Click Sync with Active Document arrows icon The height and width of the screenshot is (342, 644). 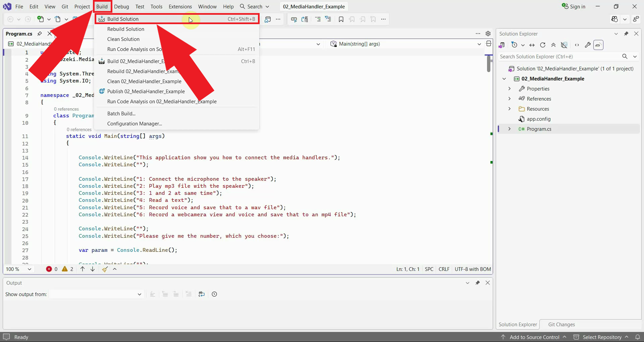tap(532, 45)
